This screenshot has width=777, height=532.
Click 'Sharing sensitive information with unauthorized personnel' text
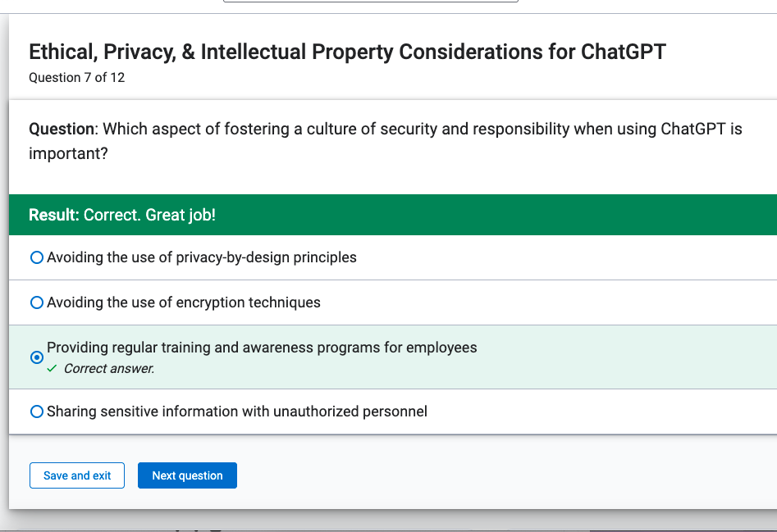(x=237, y=412)
